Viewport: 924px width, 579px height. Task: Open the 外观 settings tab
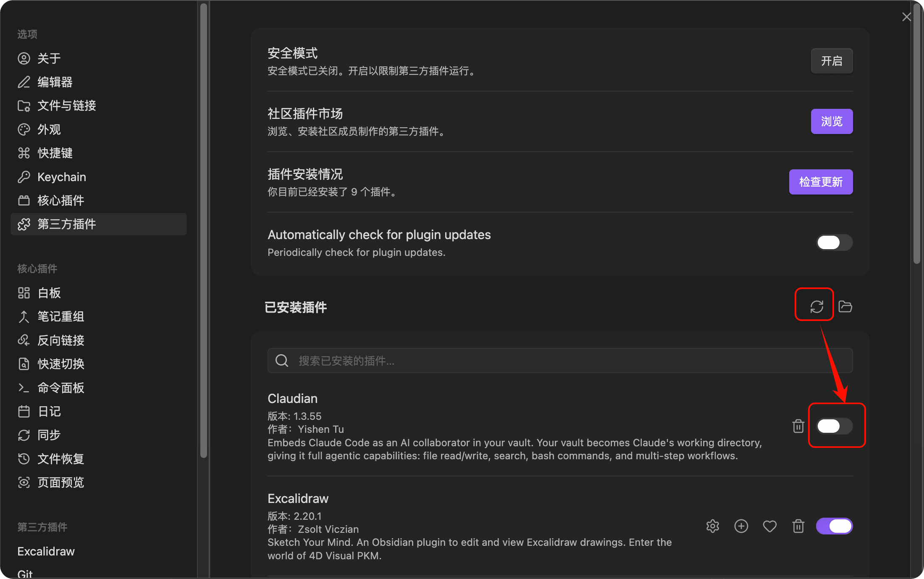tap(49, 129)
